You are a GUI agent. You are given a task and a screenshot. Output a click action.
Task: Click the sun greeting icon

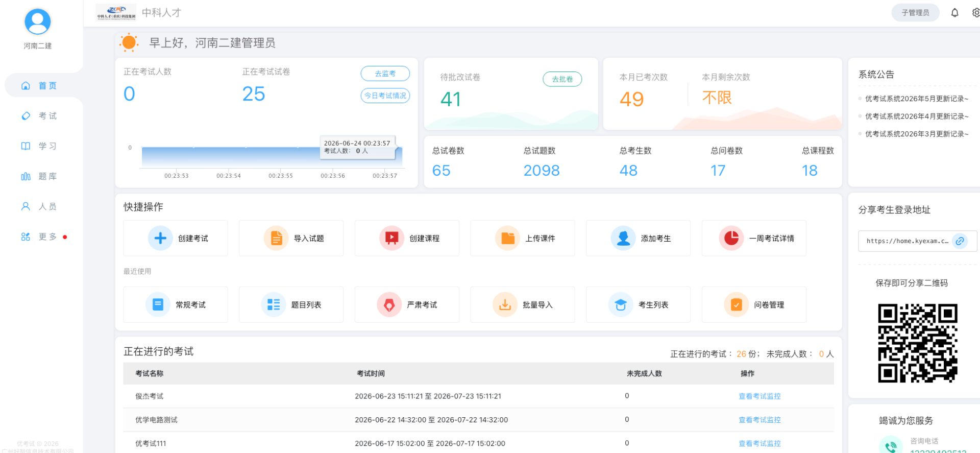129,42
